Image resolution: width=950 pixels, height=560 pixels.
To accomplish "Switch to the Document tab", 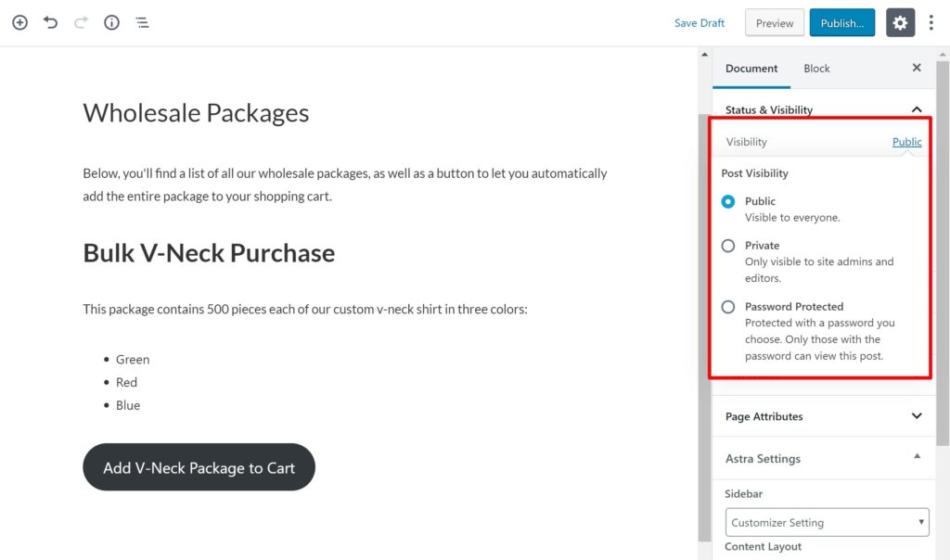I will (x=751, y=68).
